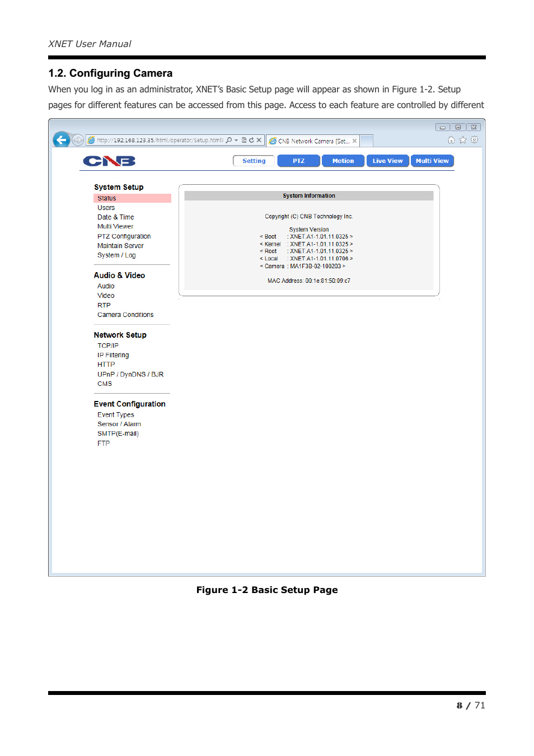
Task: Open Camera Conditions page
Action: [x=125, y=315]
